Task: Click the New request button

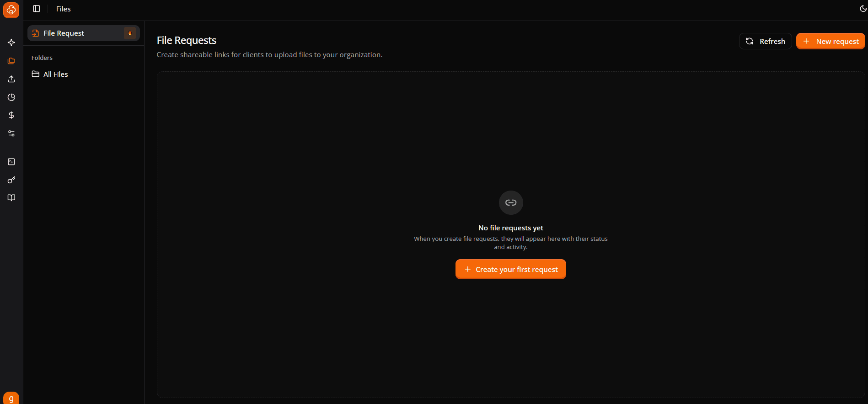Action: point(830,41)
